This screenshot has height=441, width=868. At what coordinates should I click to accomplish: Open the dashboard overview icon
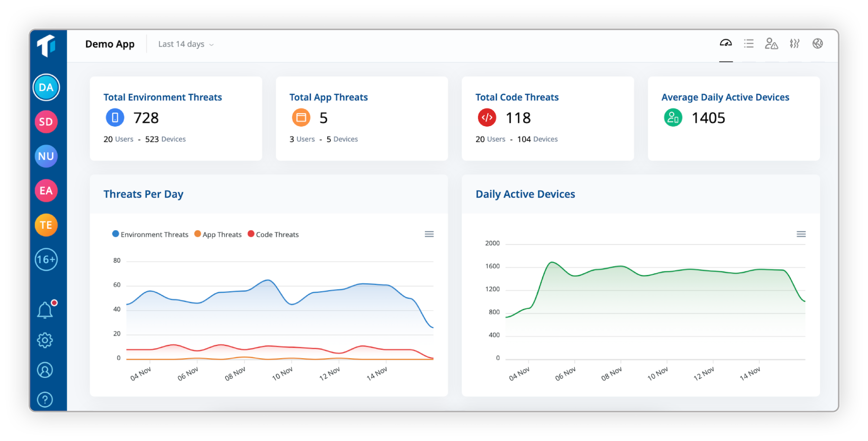pyautogui.click(x=726, y=43)
